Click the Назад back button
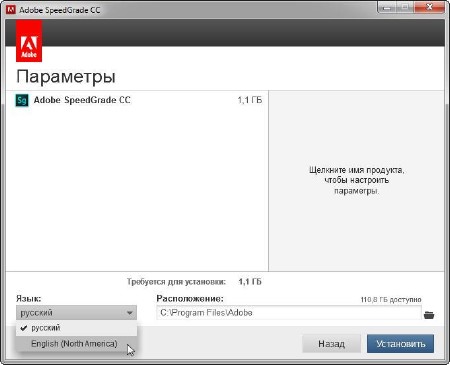The width and height of the screenshot is (450, 365). point(331,344)
